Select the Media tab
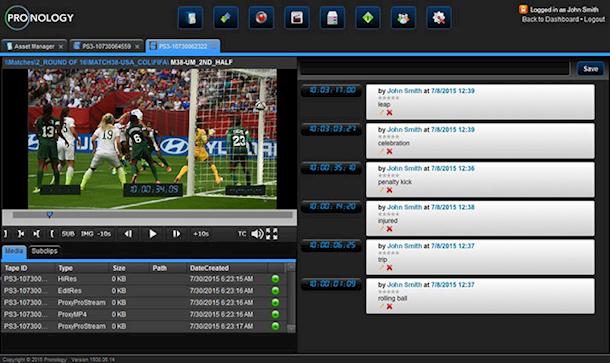This screenshot has width=610, height=363. 14,251
